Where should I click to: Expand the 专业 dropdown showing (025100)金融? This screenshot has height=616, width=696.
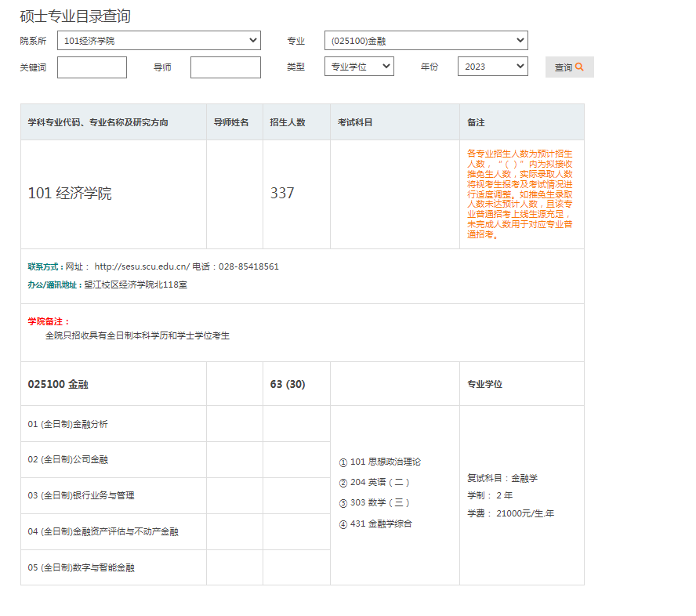click(x=426, y=41)
